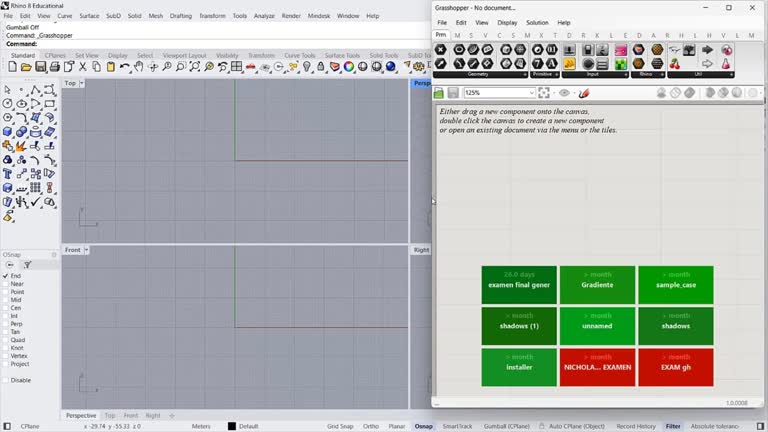This screenshot has width=768, height=432.
Task: Open file using Grasshopper's green folder icon
Action: click(440, 93)
